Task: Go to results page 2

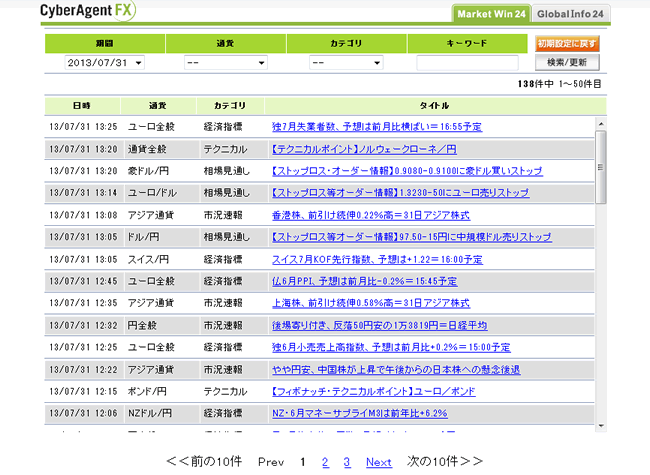Action: tap(325, 462)
